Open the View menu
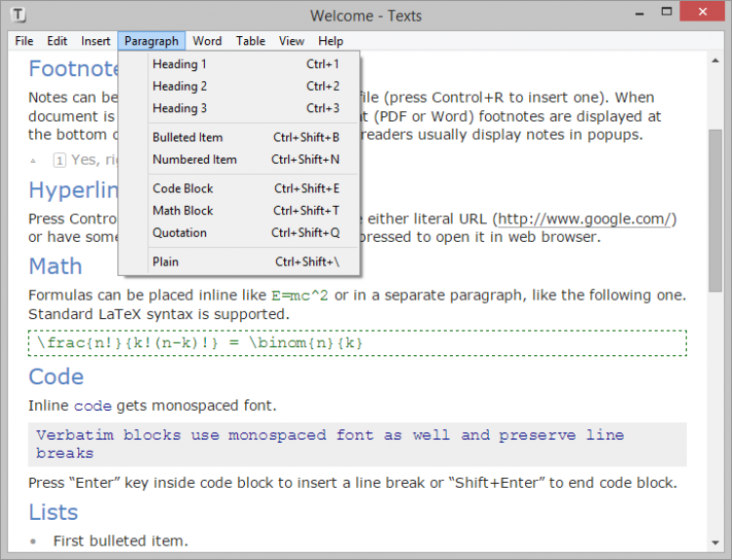The height and width of the screenshot is (560, 732). point(291,41)
